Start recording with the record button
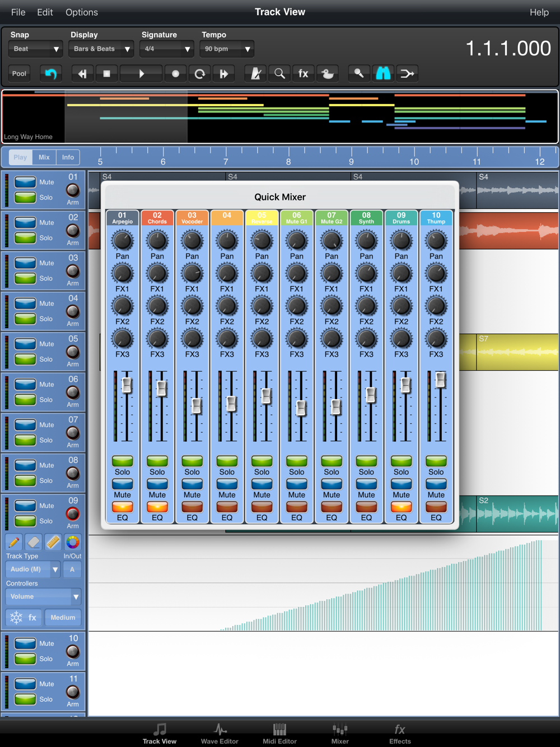Image resolution: width=560 pixels, height=747 pixels. (175, 73)
